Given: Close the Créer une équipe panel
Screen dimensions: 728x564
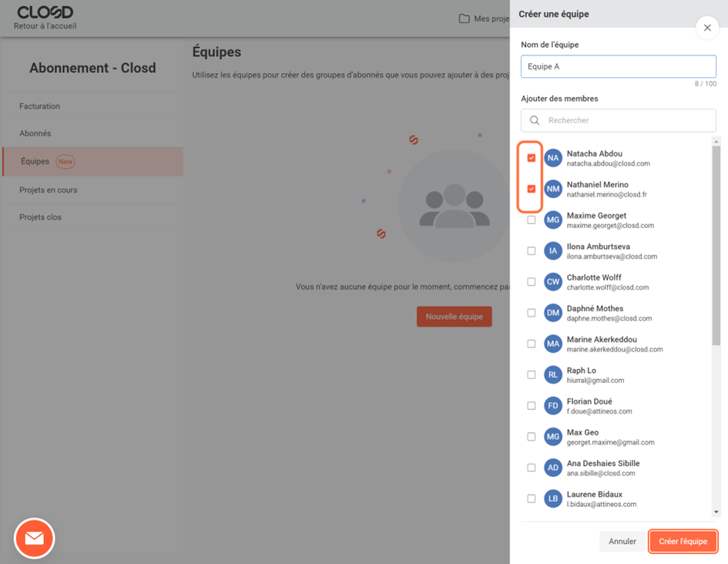Looking at the screenshot, I should [x=707, y=28].
